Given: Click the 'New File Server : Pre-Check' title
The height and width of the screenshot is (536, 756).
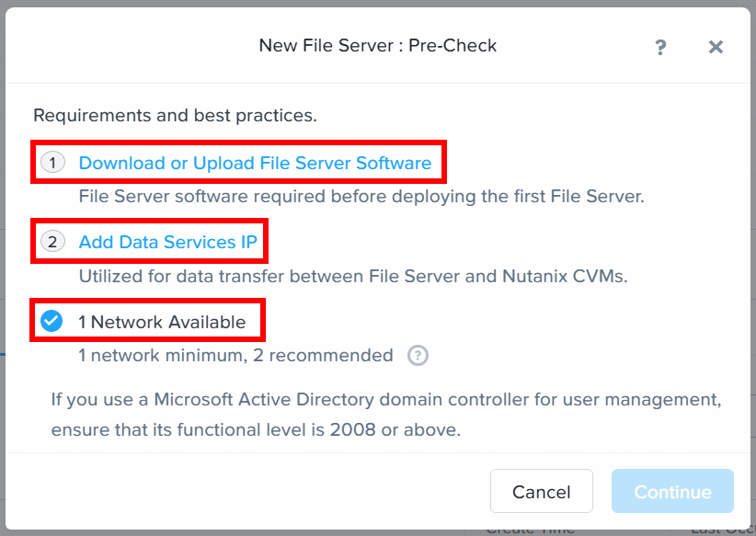Looking at the screenshot, I should pos(377,45).
